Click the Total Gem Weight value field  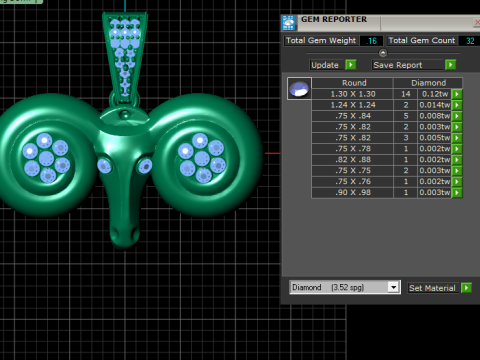click(371, 41)
